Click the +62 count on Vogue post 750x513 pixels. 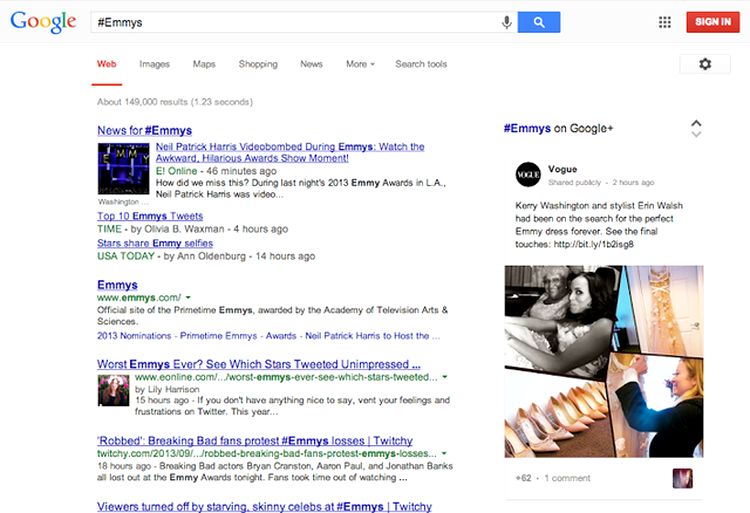point(523,478)
